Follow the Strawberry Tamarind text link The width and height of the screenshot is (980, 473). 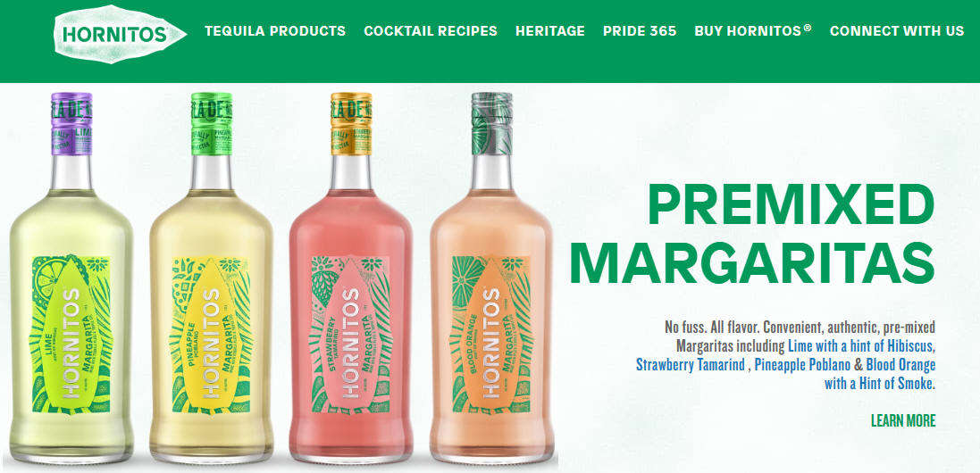pyautogui.click(x=690, y=364)
